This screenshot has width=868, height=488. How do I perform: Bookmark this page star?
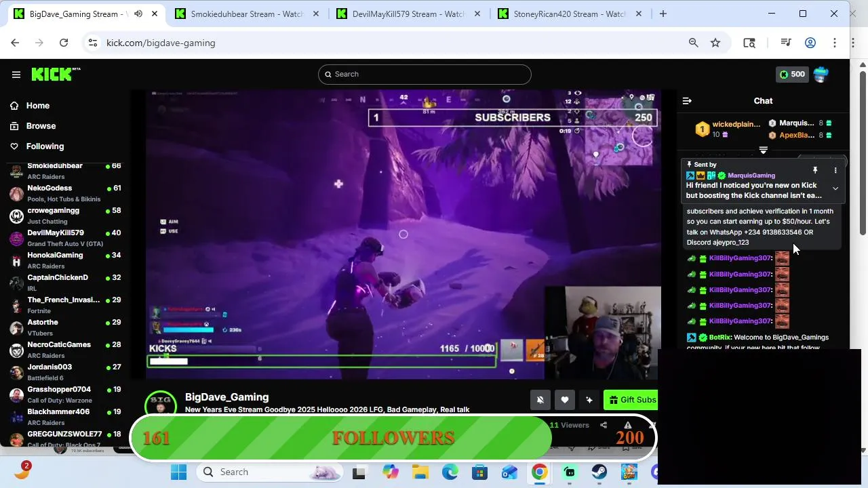tap(715, 43)
